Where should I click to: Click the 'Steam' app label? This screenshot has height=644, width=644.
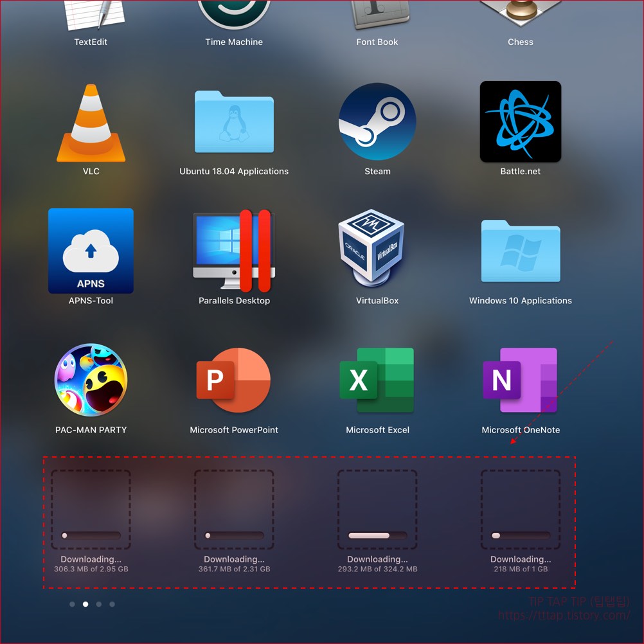[x=377, y=171]
